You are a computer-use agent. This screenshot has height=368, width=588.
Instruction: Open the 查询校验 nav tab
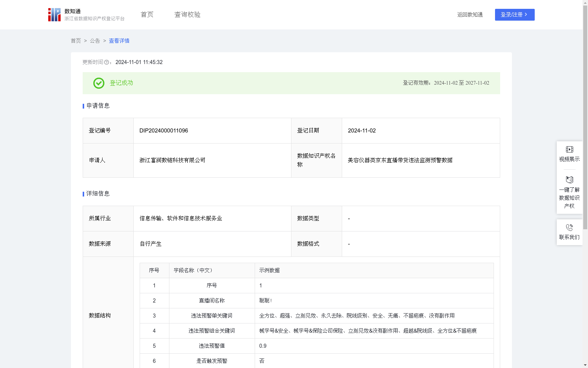(187, 15)
